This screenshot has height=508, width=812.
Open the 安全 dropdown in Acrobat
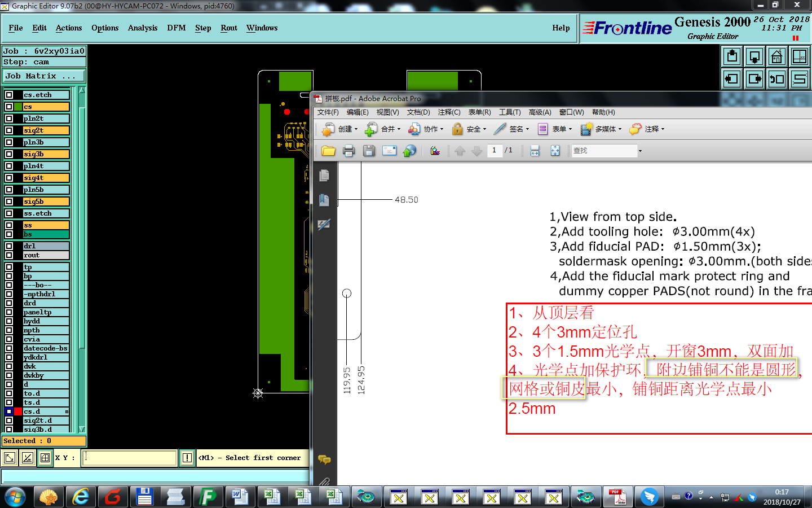click(469, 129)
